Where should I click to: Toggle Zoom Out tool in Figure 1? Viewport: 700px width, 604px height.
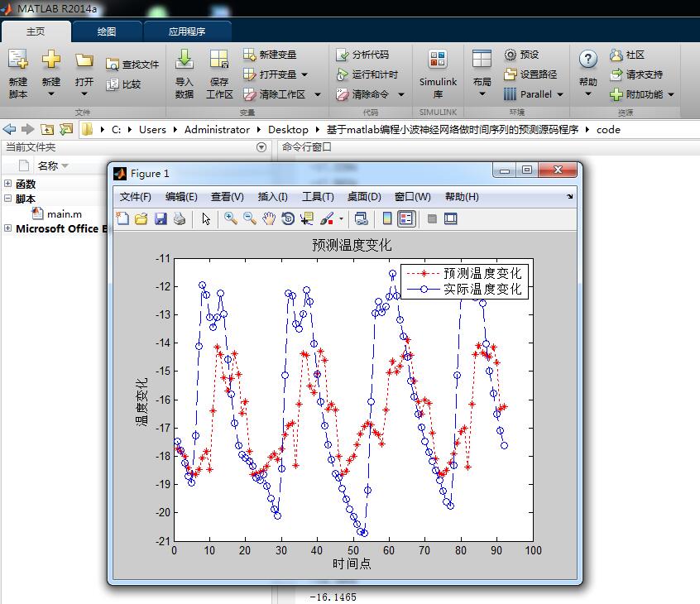(250, 218)
